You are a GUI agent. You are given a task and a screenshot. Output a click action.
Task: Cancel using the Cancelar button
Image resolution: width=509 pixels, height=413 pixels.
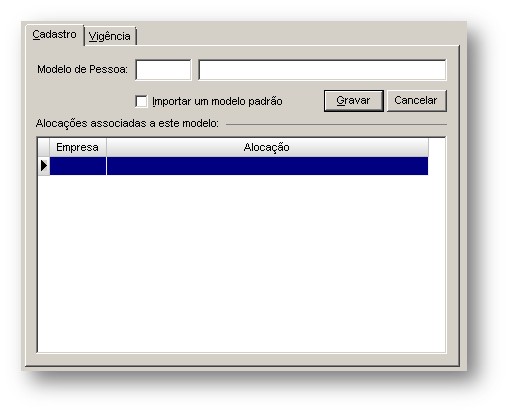[416, 101]
